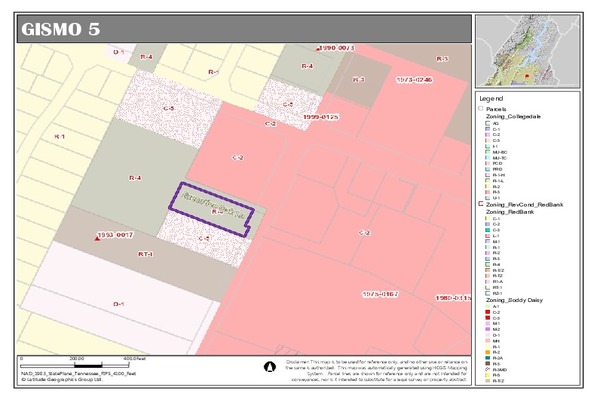Click the MU-TC legend color swatch
The height and width of the screenshot is (400, 600).
485,156
